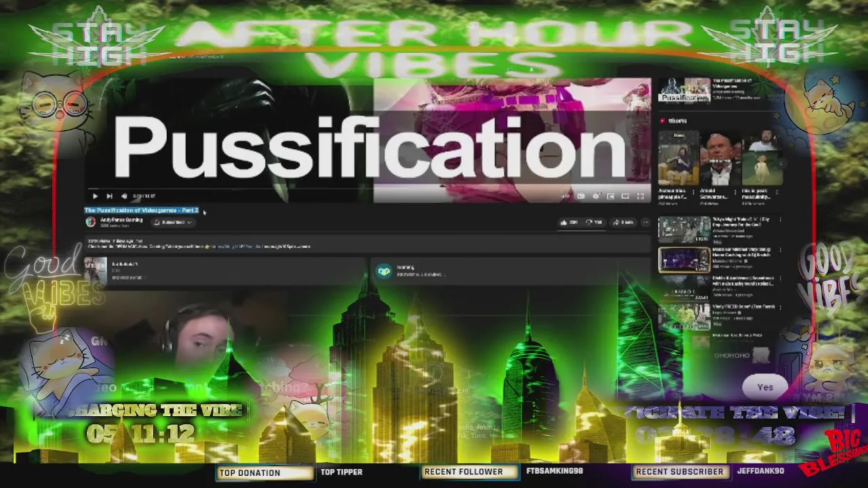Switch player to theater mode
This screenshot has height=488, width=868.
pos(625,197)
